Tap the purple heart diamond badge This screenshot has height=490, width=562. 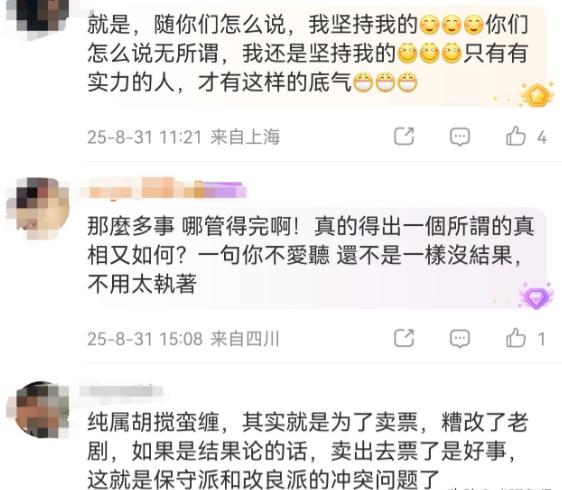(x=536, y=296)
